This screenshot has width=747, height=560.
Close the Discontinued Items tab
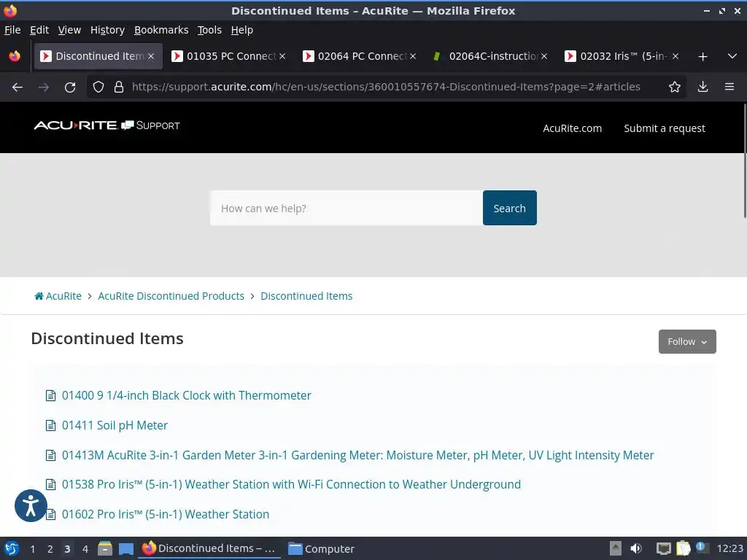(x=151, y=56)
